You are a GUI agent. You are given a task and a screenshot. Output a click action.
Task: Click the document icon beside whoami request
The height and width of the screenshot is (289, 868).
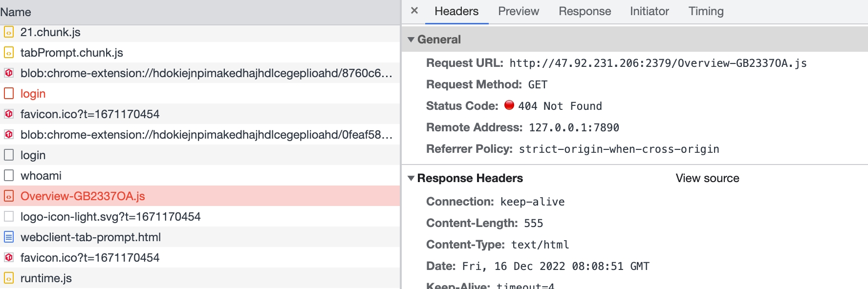point(9,175)
